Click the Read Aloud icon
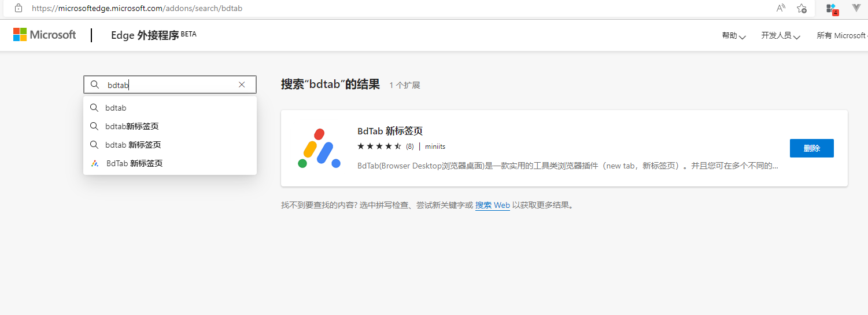868x315 pixels. (781, 8)
